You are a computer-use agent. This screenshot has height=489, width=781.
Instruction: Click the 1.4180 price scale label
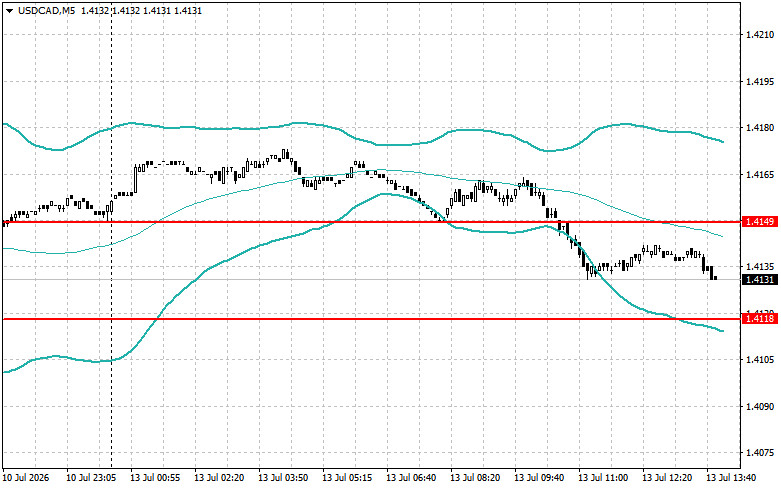(x=760, y=128)
